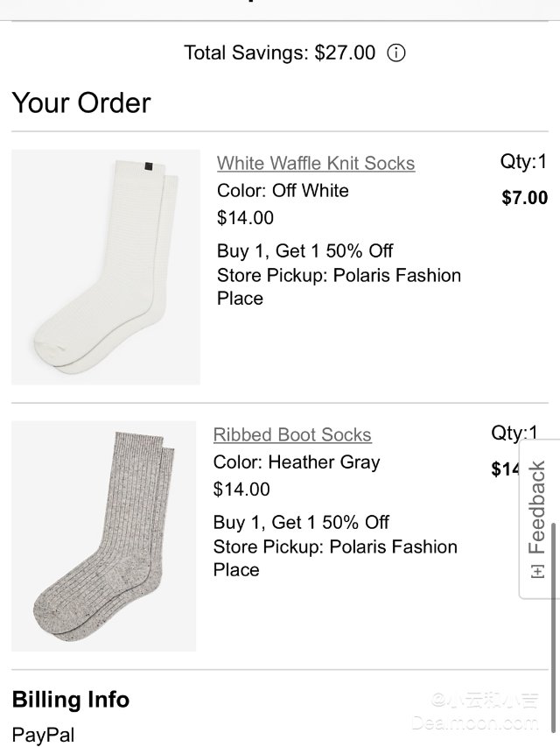Image resolution: width=560 pixels, height=747 pixels.
Task: Click the $14.00 price under Off White
Action: pos(245,217)
